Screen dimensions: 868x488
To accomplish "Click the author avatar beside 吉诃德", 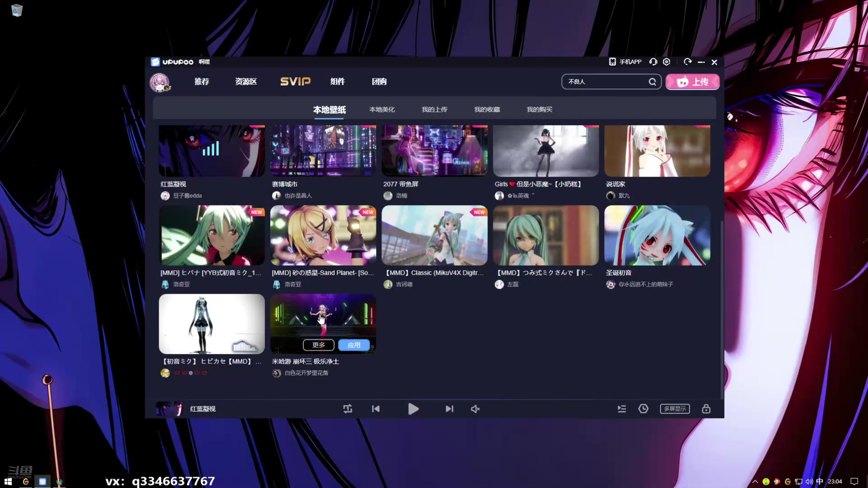I will tap(388, 284).
